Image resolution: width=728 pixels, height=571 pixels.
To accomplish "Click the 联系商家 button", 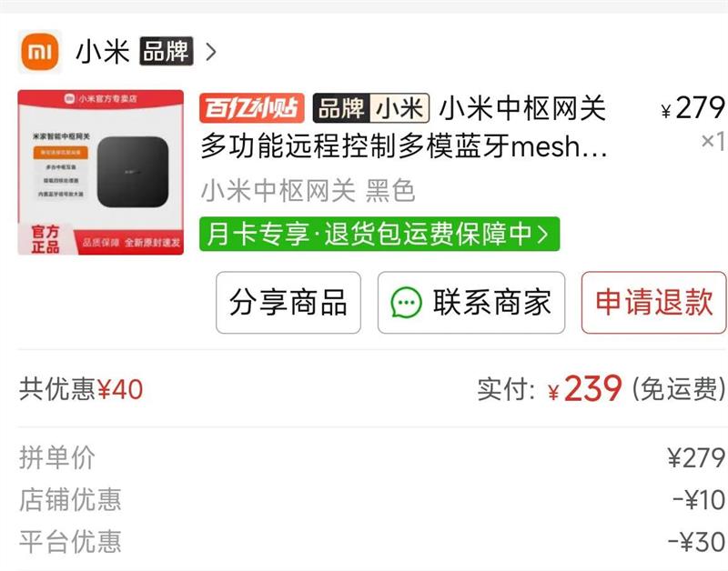I will click(471, 303).
